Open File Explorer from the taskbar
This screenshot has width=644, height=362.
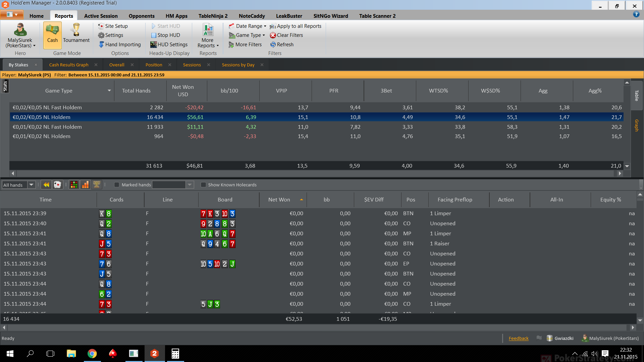point(71,354)
